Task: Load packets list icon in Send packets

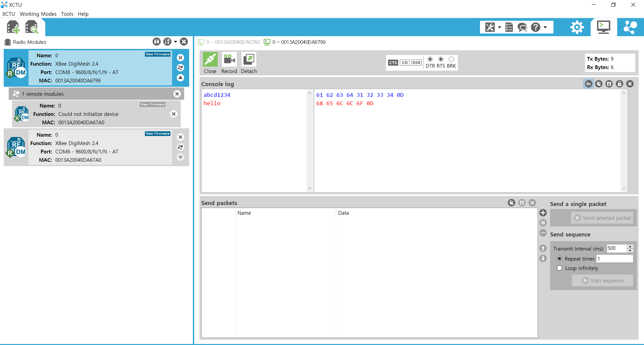Action: pos(512,203)
